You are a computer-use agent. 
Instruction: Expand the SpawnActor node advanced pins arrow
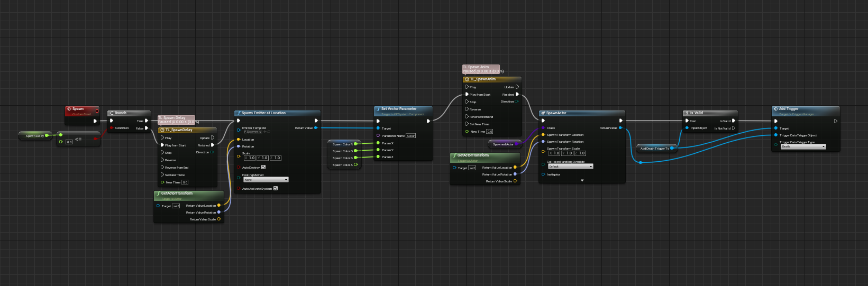(582, 180)
